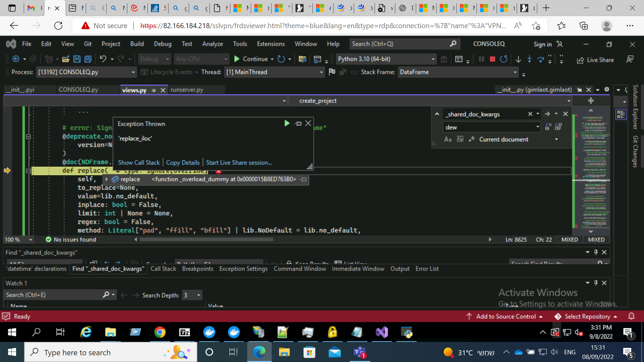Toggle Use regular expressions in find panel
Image resolution: width=644 pixels, height=362 pixels.
[472, 139]
